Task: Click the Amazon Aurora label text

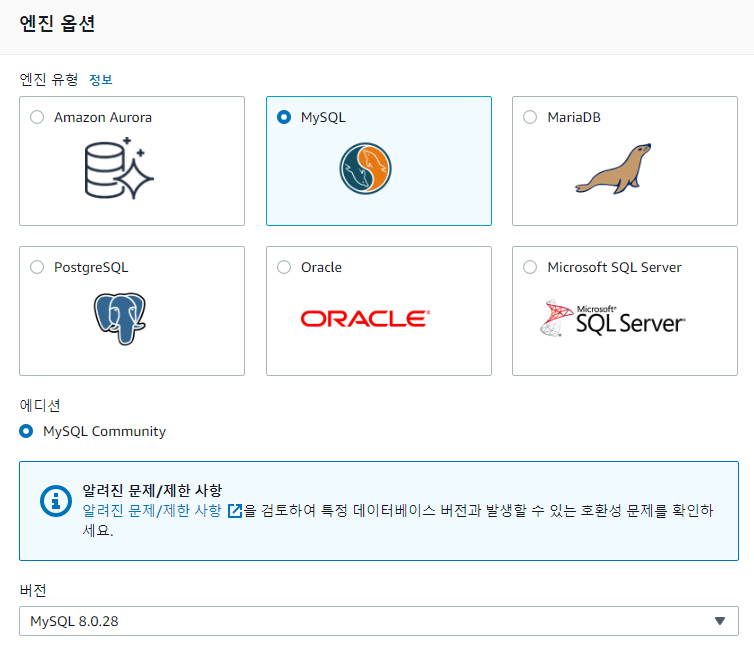Action: [103, 117]
